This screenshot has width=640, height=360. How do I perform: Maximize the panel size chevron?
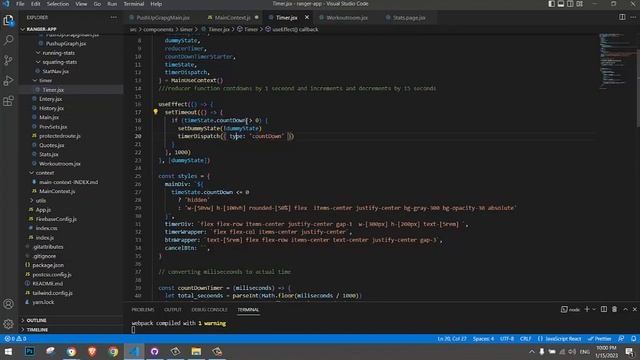(x=625, y=309)
